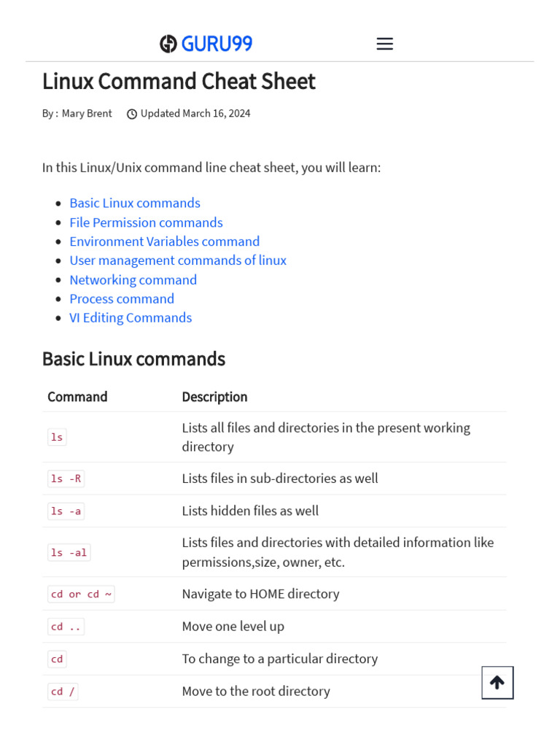Viewport: 560px width, 747px height.
Task: Click the scroll-to-top arrow button
Action: [497, 683]
